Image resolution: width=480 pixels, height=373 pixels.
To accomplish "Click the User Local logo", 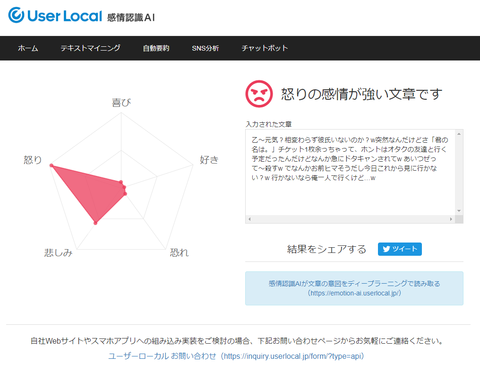I will (55, 16).
